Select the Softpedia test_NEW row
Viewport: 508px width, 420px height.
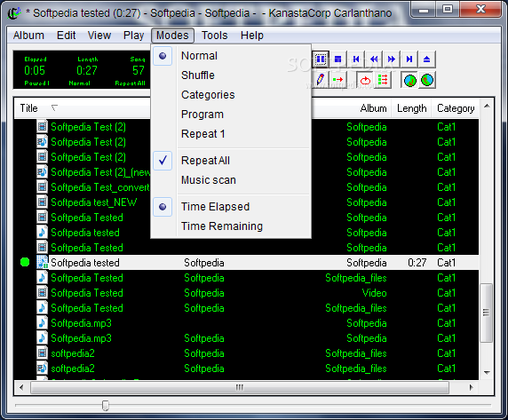tap(246, 202)
